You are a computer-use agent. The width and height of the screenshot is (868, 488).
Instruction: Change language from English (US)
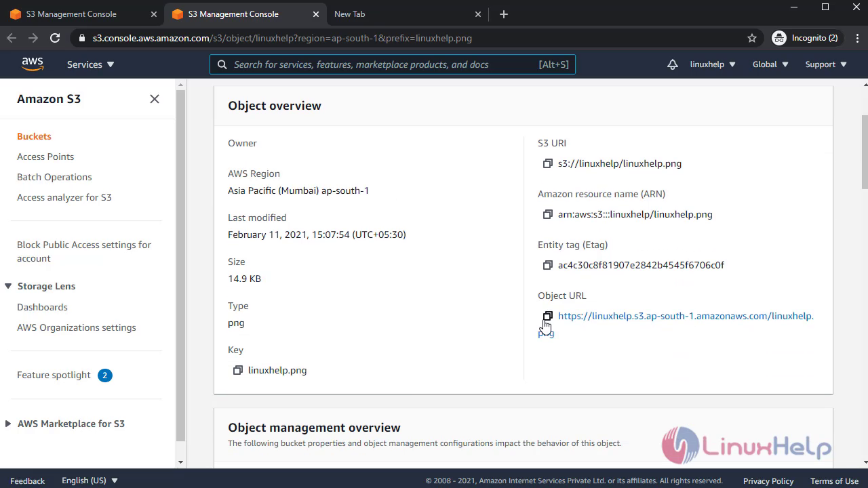(x=90, y=481)
